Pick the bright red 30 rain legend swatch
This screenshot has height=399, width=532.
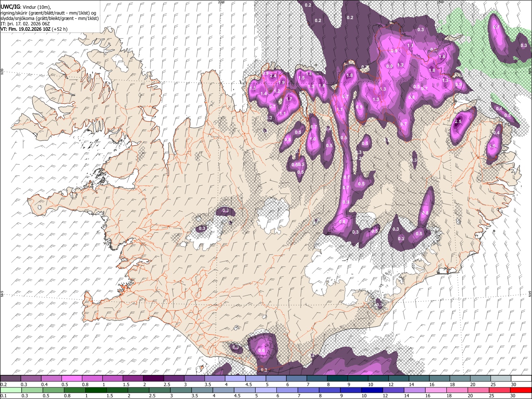pyautogui.click(x=520, y=390)
